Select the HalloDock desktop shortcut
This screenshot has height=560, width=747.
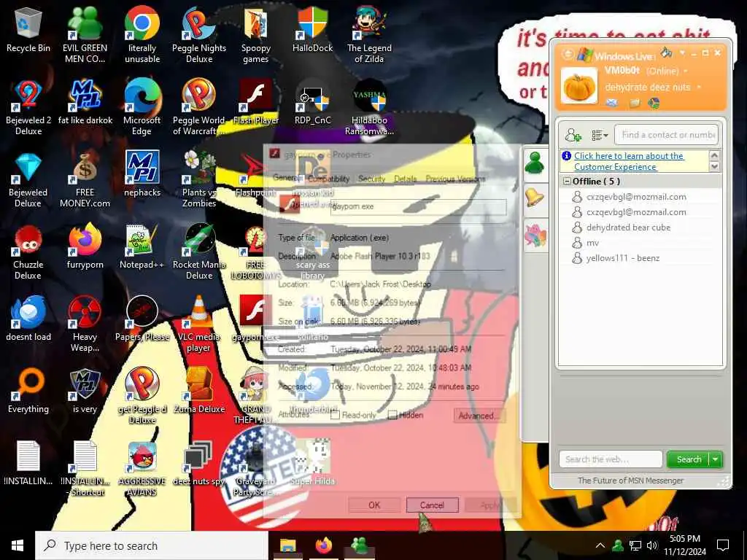pos(312,31)
